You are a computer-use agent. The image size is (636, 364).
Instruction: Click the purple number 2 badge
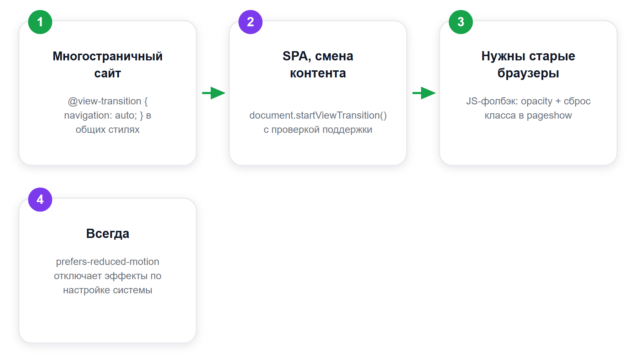[250, 22]
